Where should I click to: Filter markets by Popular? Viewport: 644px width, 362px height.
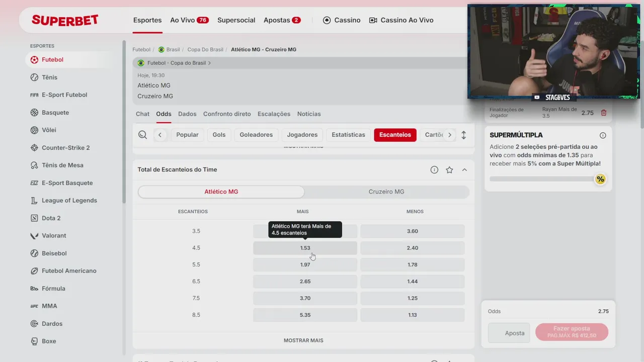tap(187, 135)
